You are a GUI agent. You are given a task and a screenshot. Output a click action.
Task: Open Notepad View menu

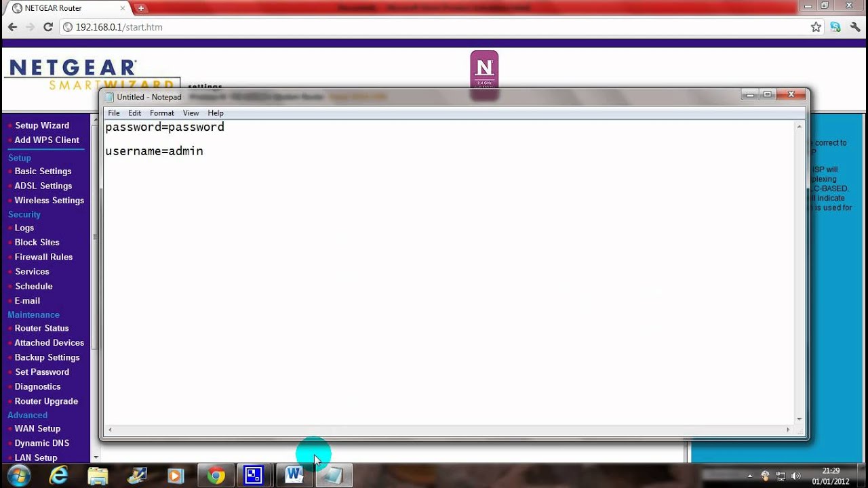[x=191, y=113]
